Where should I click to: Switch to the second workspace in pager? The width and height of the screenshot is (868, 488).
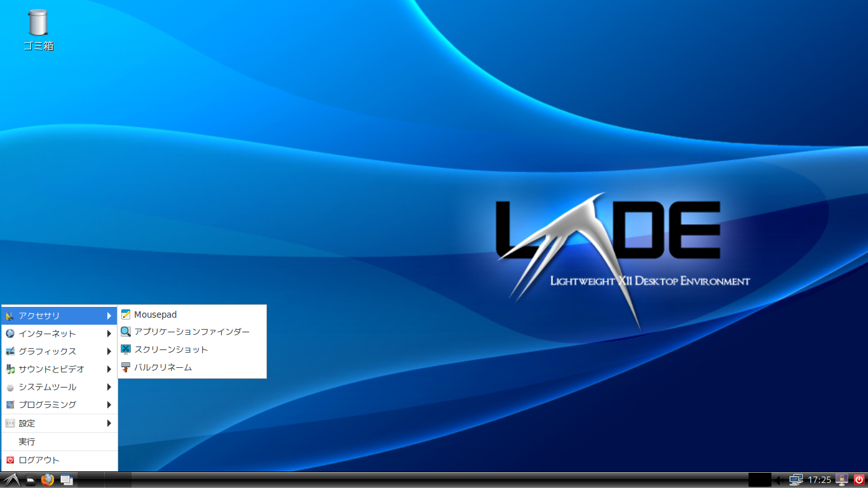tap(118, 480)
